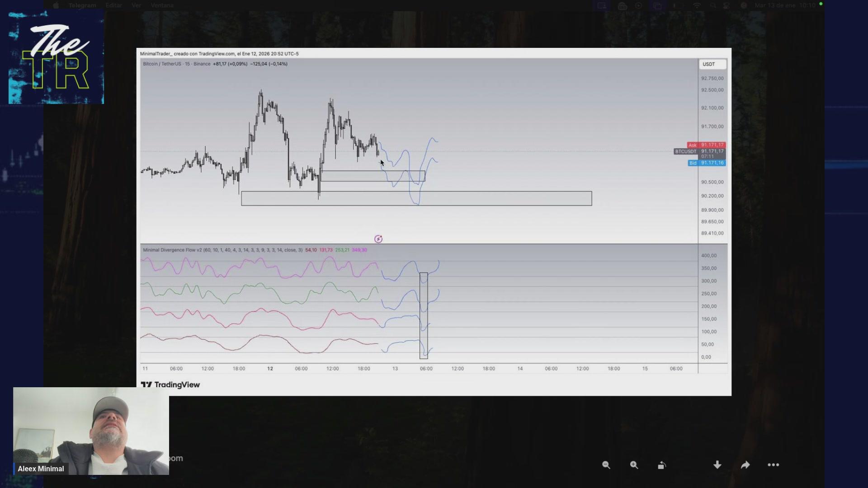The image size is (868, 488).
Task: Expand the USDT currency selector
Action: [x=712, y=64]
